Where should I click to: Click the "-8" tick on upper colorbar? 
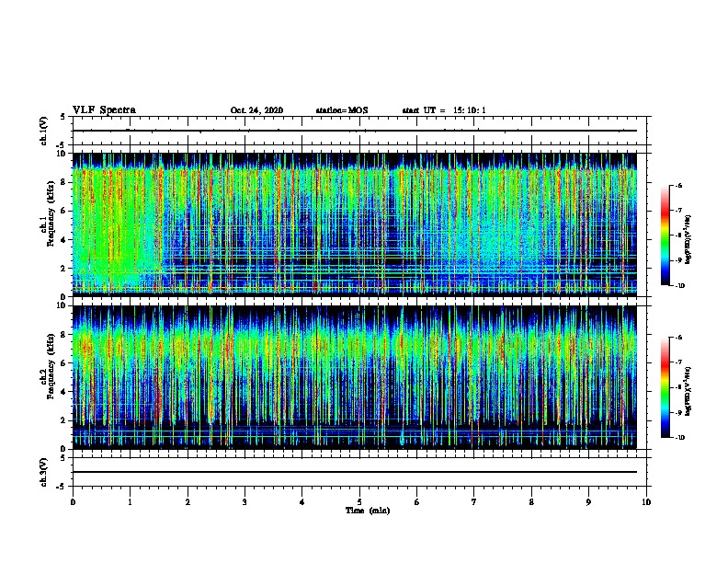[678, 236]
